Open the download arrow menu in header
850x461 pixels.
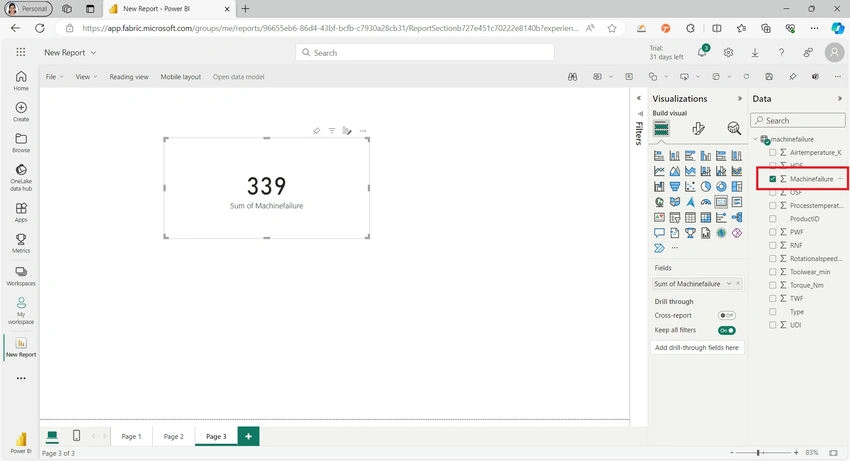point(755,53)
